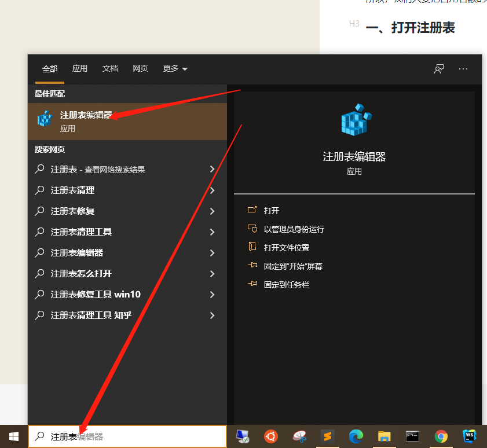
Task: Open Microsoft Edge from the taskbar
Action: (356, 437)
